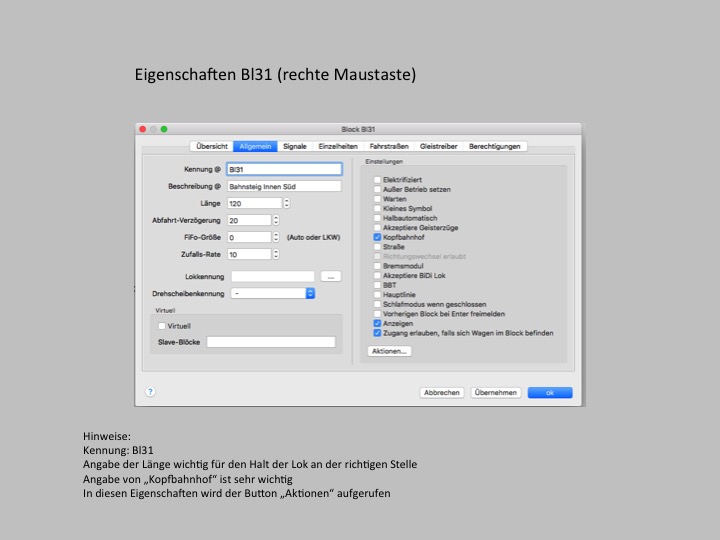The image size is (720, 540).
Task: Click the ellipsis button next to Lokkennung
Action: tap(331, 275)
